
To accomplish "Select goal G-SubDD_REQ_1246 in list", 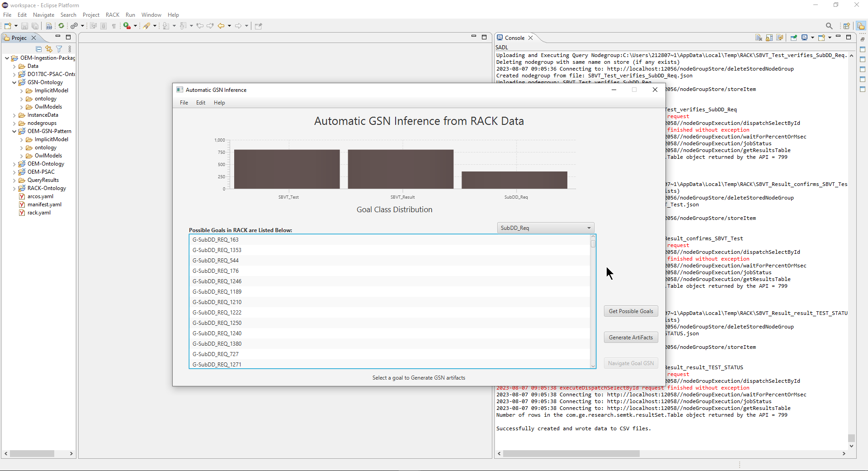I will point(390,281).
